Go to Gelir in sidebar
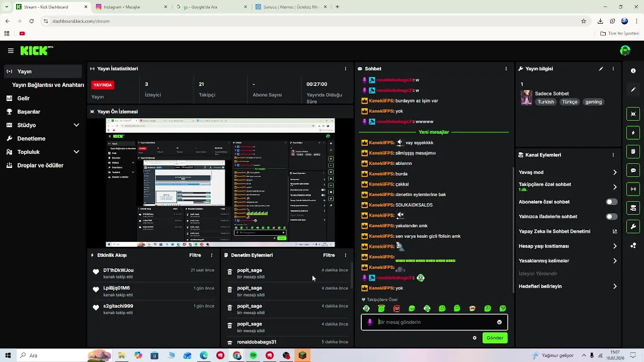 point(43,99)
